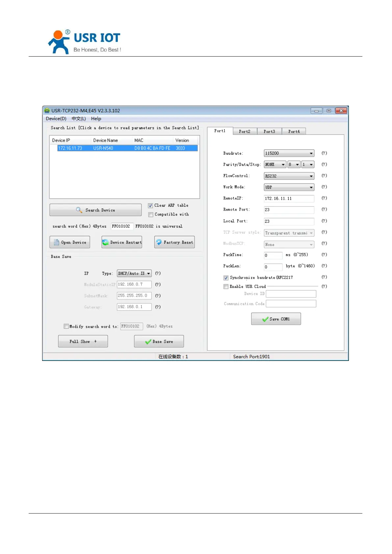The width and height of the screenshot is (392, 554).
Task: Click help (?) next to IP Type
Action: point(158,273)
